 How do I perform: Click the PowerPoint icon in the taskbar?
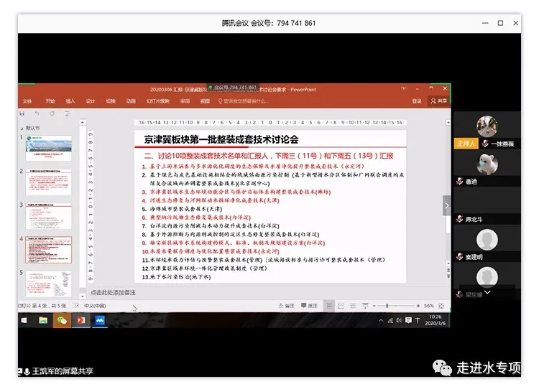pos(81,319)
